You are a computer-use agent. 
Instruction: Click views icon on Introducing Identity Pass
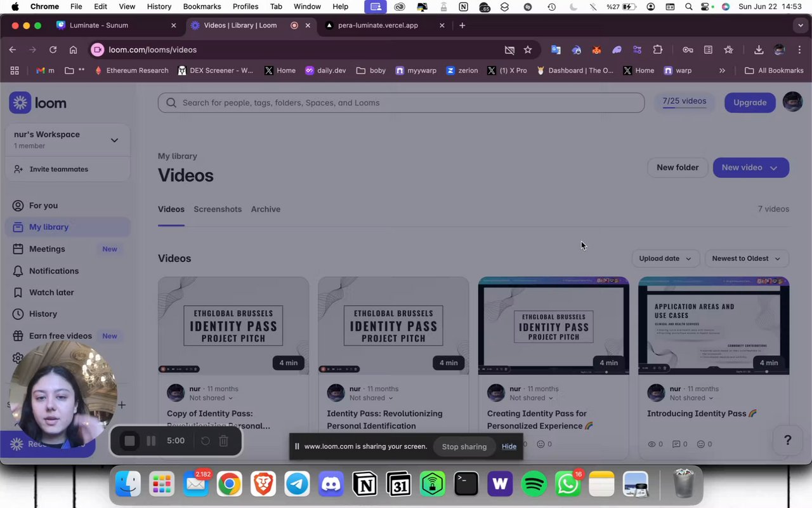click(652, 444)
